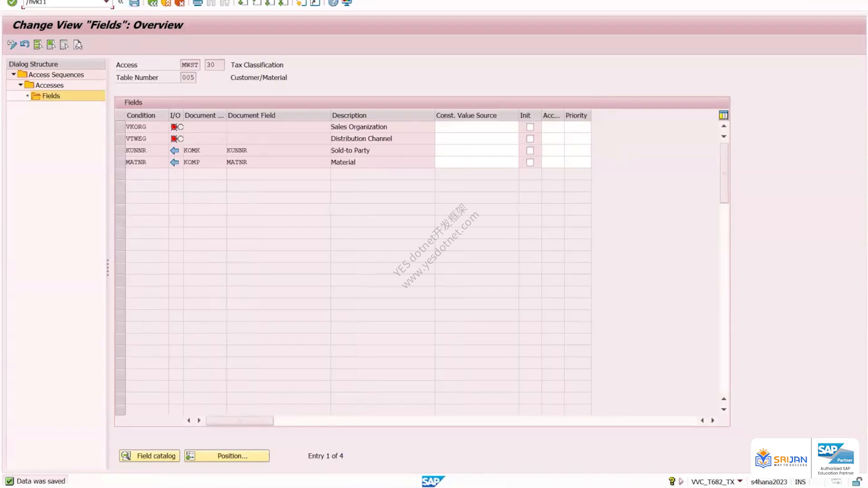
Task: Click the yellow question mark status icon
Action: (x=672, y=481)
